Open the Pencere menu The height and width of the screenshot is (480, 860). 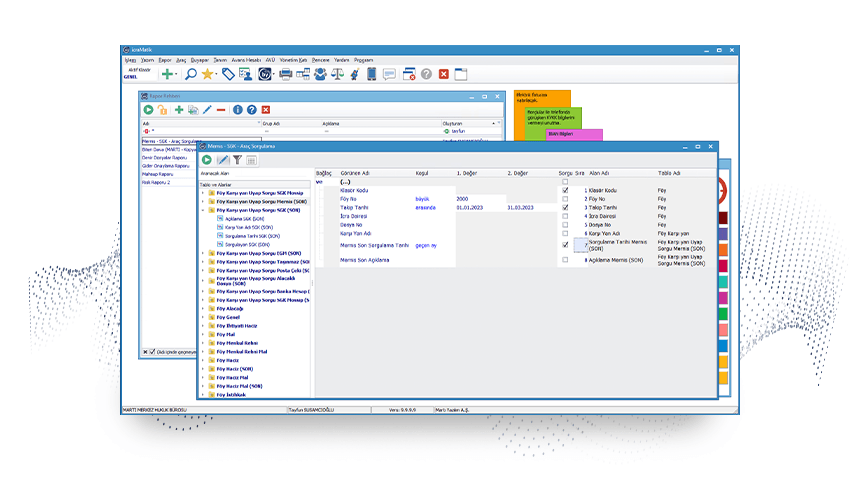pyautogui.click(x=320, y=60)
